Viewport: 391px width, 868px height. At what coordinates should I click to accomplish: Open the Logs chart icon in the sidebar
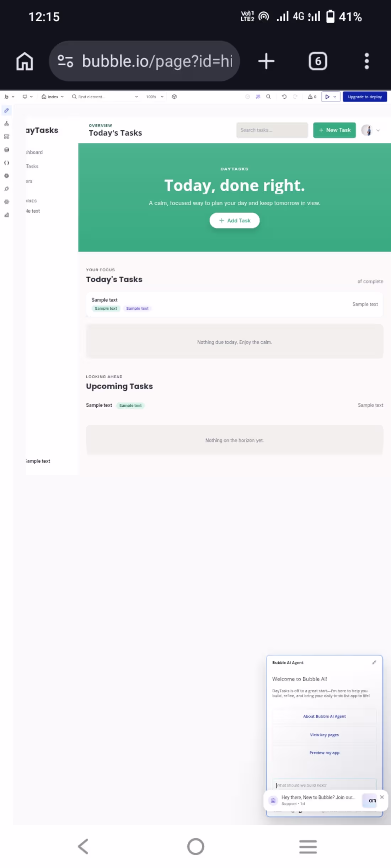[6, 215]
